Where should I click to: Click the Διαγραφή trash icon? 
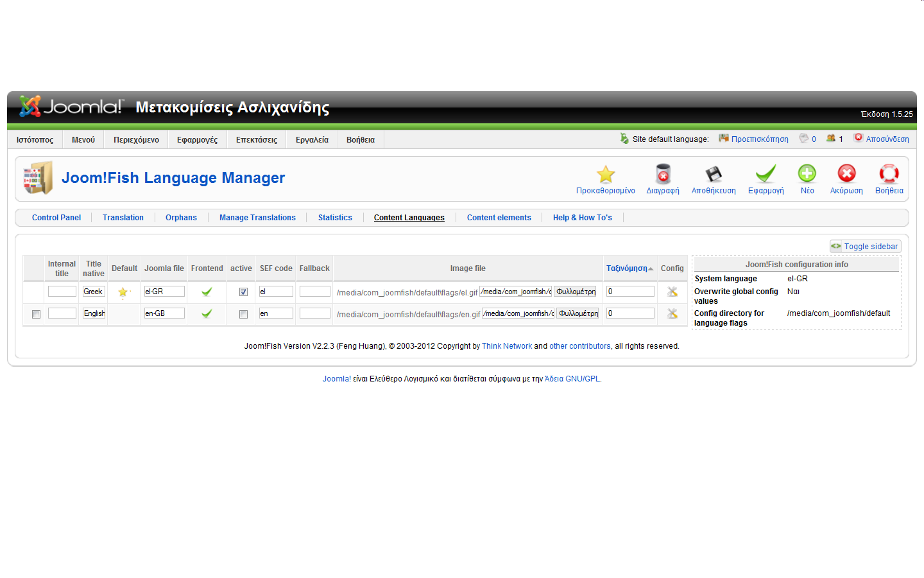tap(663, 174)
